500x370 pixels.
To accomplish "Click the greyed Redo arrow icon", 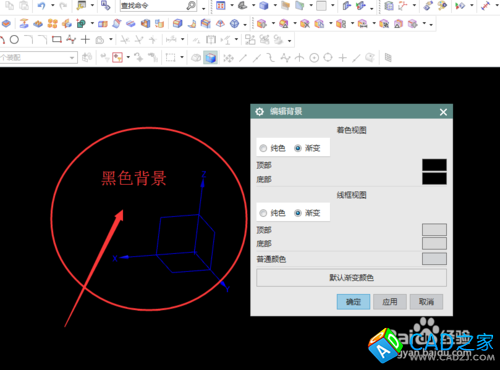I will tap(63, 6).
